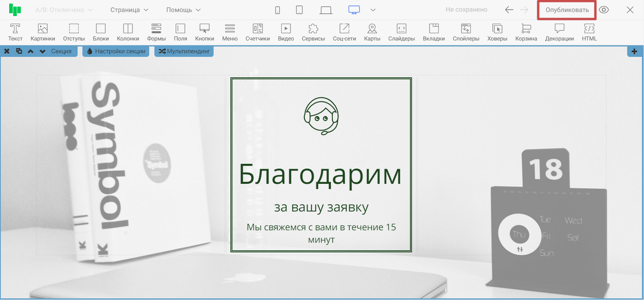Switch to mobile phone view
Screen dimensions: 644x300
click(x=278, y=10)
